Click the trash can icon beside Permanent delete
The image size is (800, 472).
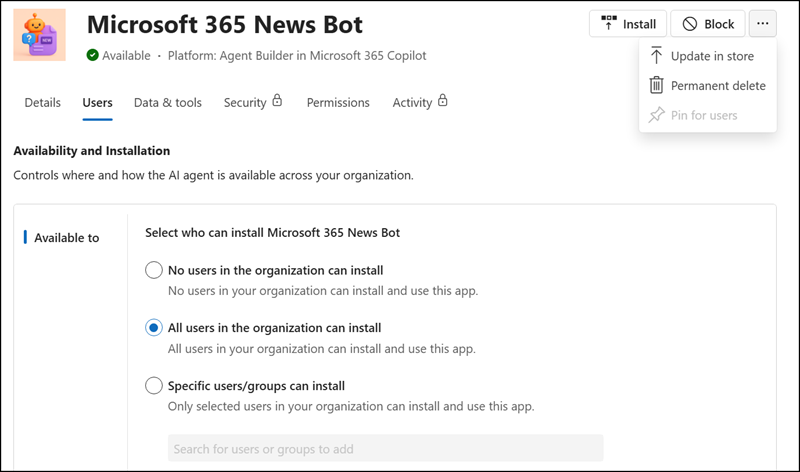(x=656, y=85)
